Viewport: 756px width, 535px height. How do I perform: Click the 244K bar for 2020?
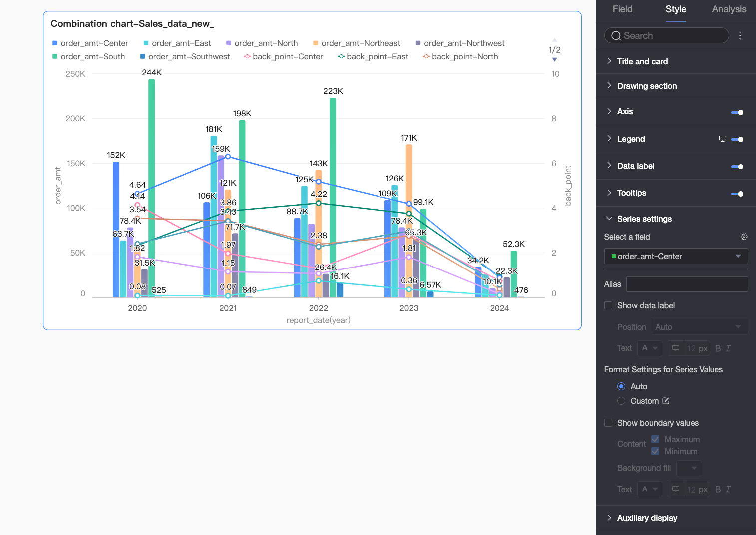(152, 188)
